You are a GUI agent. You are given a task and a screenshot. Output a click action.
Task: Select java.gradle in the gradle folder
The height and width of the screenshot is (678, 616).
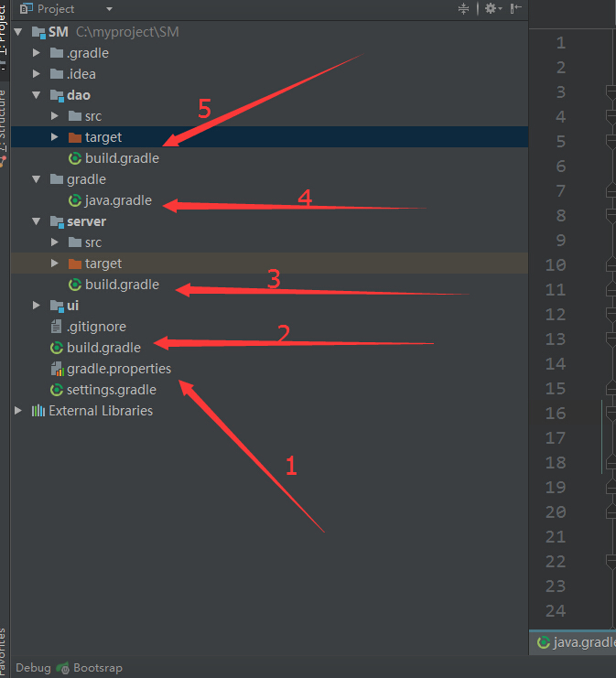118,200
